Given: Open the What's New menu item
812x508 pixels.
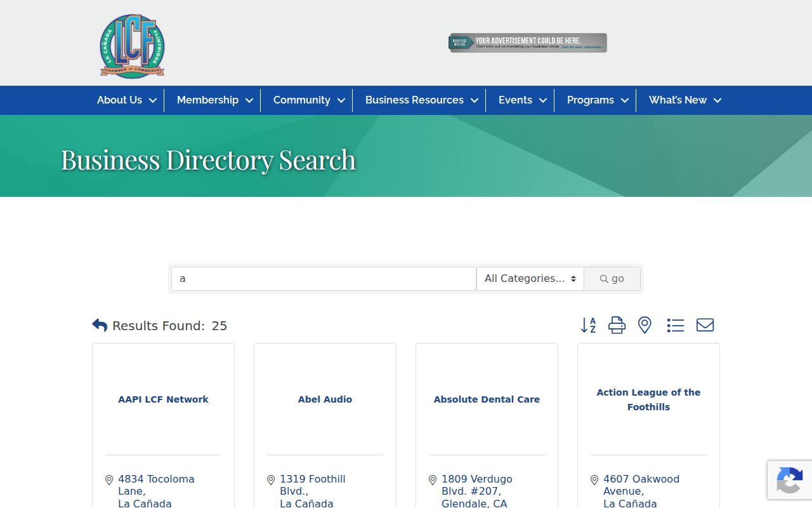Looking at the screenshot, I should click(678, 100).
